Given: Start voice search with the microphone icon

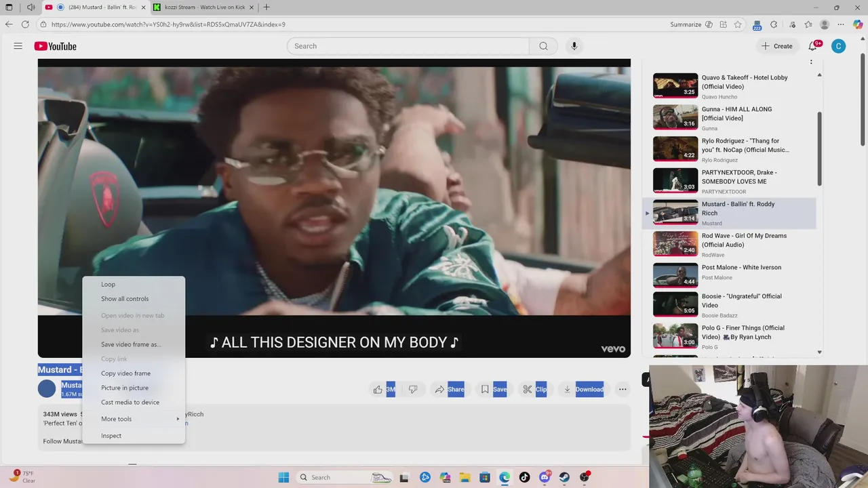Looking at the screenshot, I should 574,46.
